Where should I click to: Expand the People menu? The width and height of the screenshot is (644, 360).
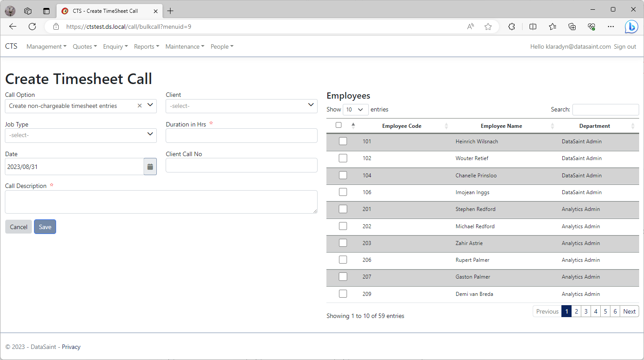[222, 46]
